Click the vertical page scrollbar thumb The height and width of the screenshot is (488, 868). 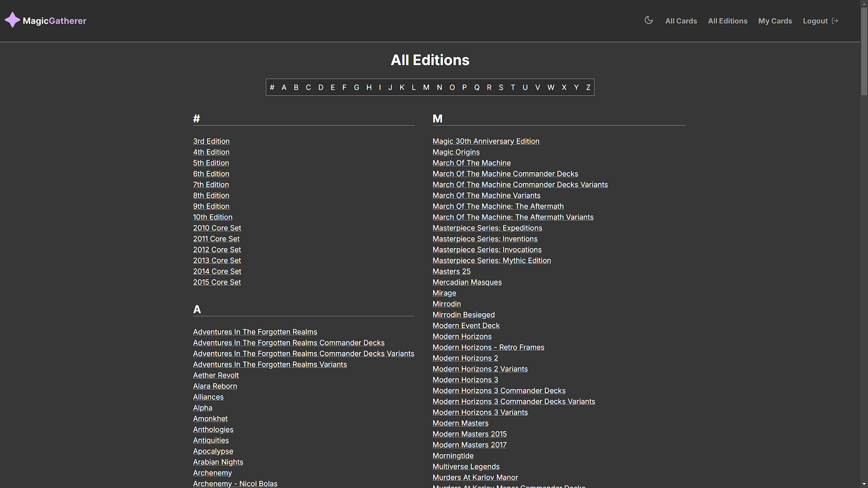pos(864,52)
